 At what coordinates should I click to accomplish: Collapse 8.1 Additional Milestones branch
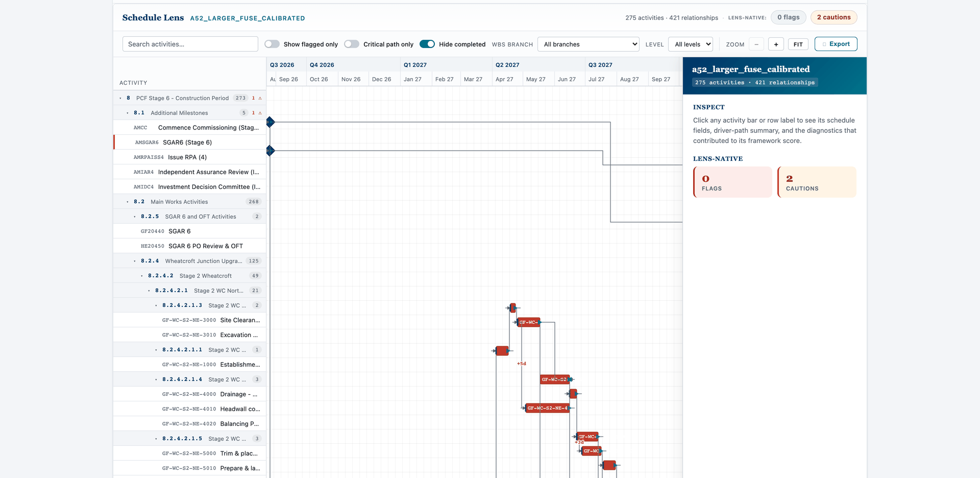click(128, 113)
